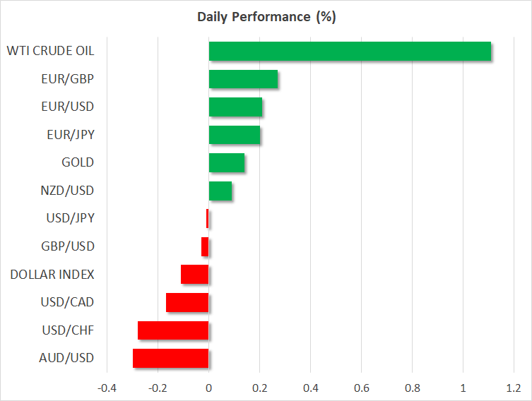532x401 pixels.
Task: Select the EUR/USD green bar
Action: pyautogui.click(x=235, y=107)
